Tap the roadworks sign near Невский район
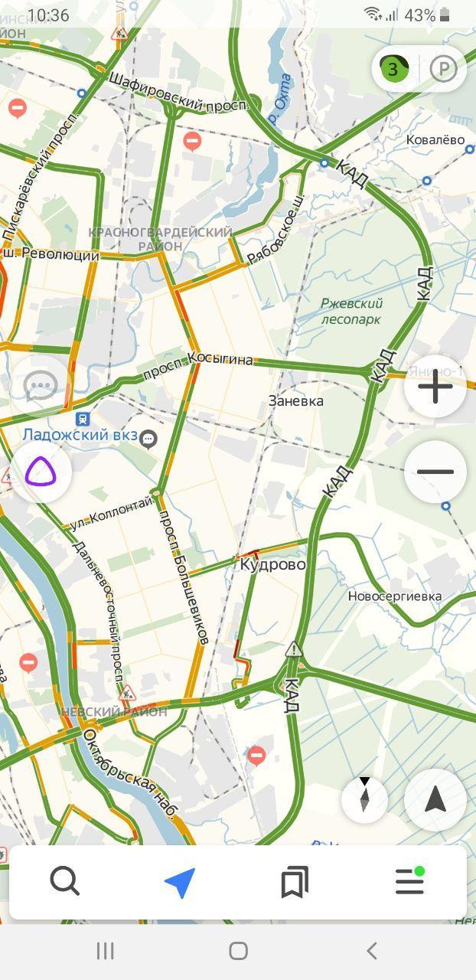 click(127, 694)
